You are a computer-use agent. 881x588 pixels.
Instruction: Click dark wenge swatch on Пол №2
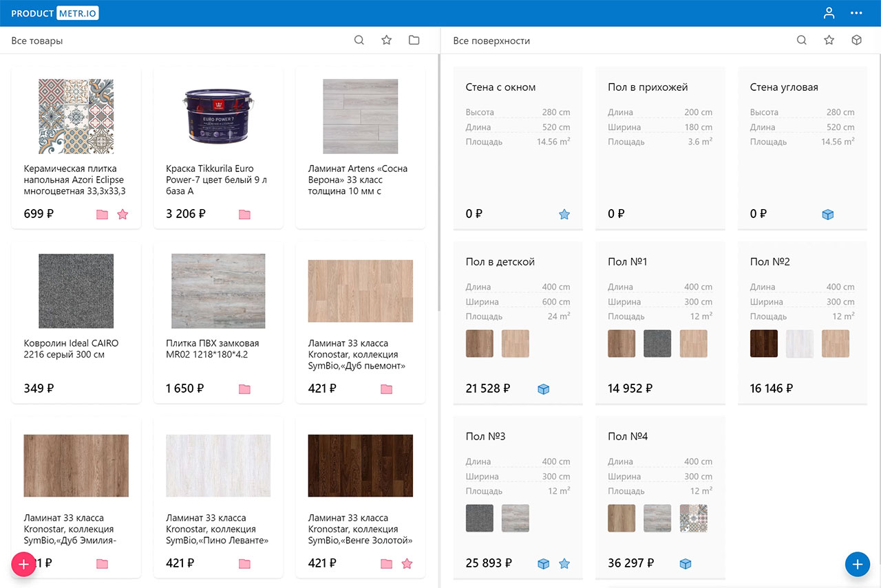pyautogui.click(x=764, y=344)
